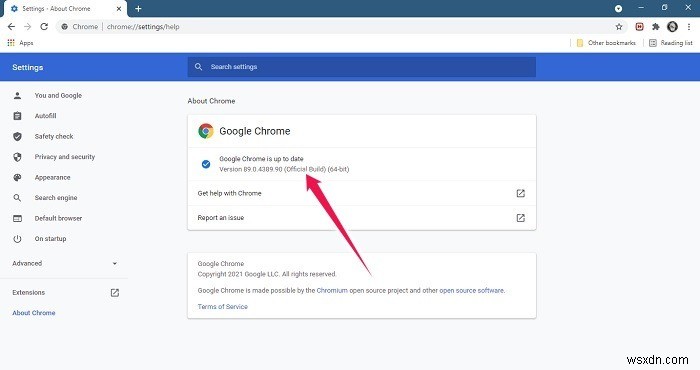Bookmark this page with the star icon
The height and width of the screenshot is (370, 700).
pos(619,27)
